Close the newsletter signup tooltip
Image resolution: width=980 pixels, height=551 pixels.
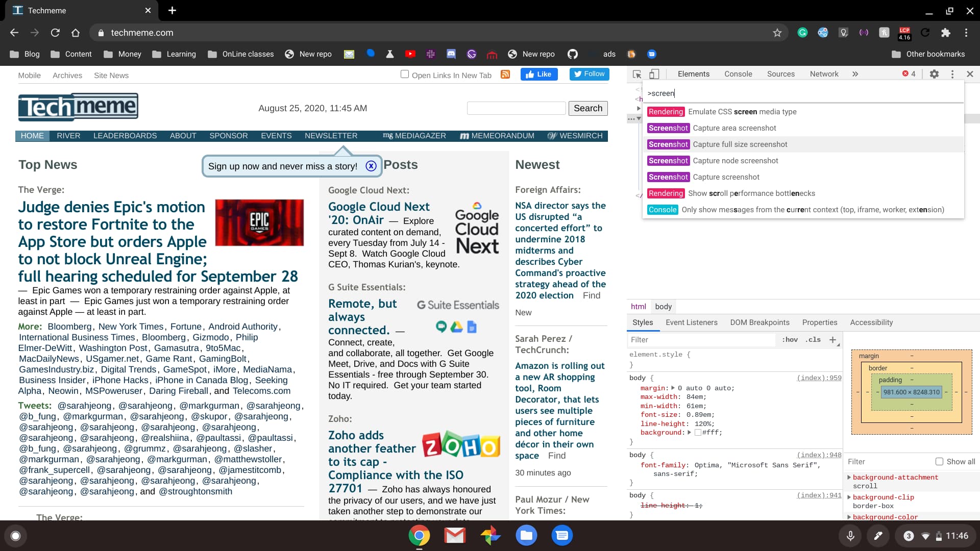(371, 166)
